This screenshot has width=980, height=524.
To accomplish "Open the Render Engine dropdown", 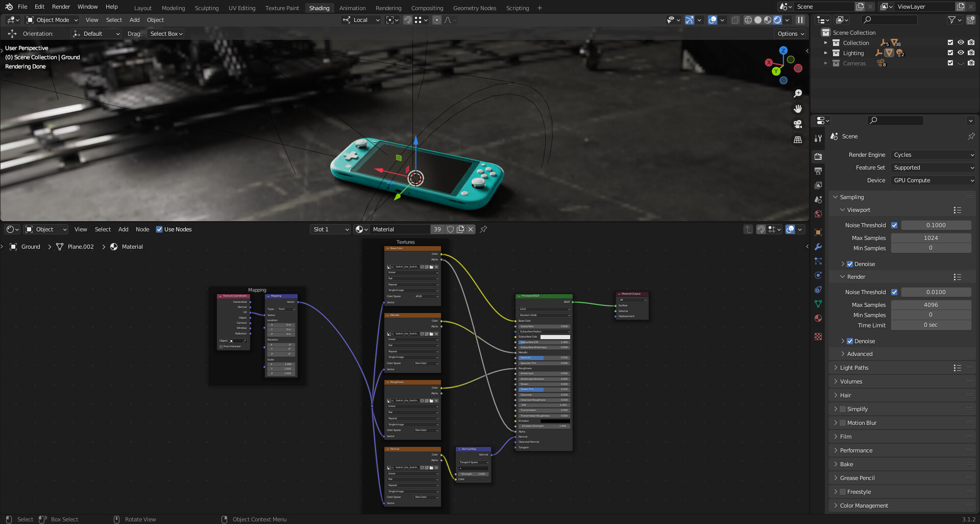I will (x=933, y=155).
